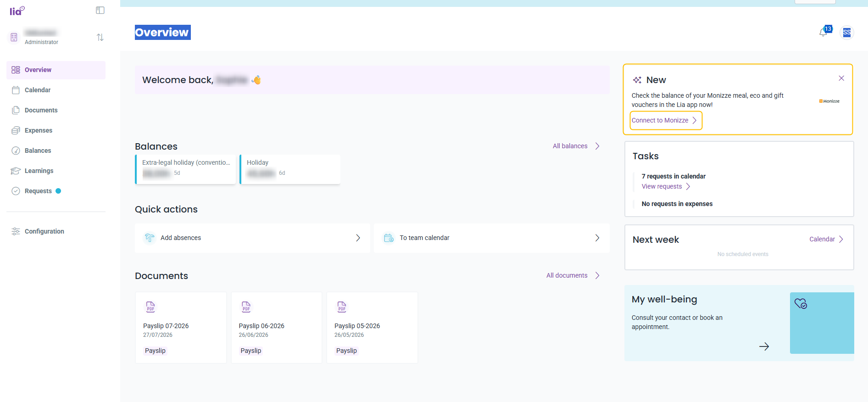Viewport: 868px width, 402px height.
Task: Click chevron on Add absences row
Action: point(358,238)
